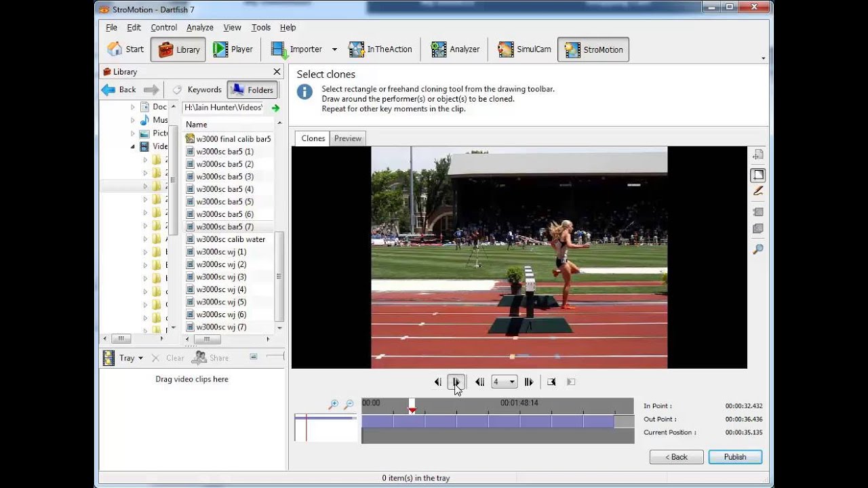Image resolution: width=868 pixels, height=488 pixels.
Task: Open the Tools menu
Action: point(261,28)
